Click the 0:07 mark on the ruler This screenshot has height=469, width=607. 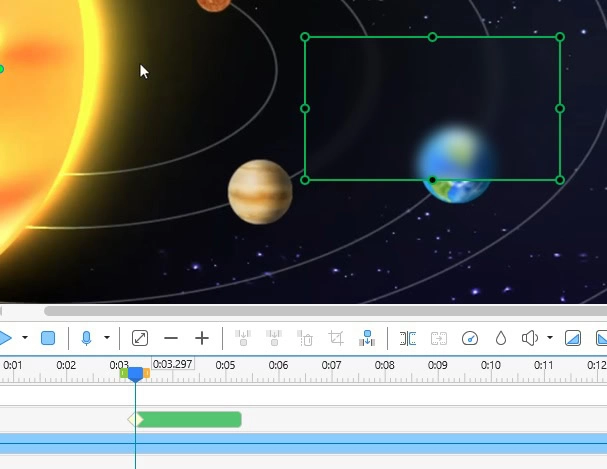(331, 365)
